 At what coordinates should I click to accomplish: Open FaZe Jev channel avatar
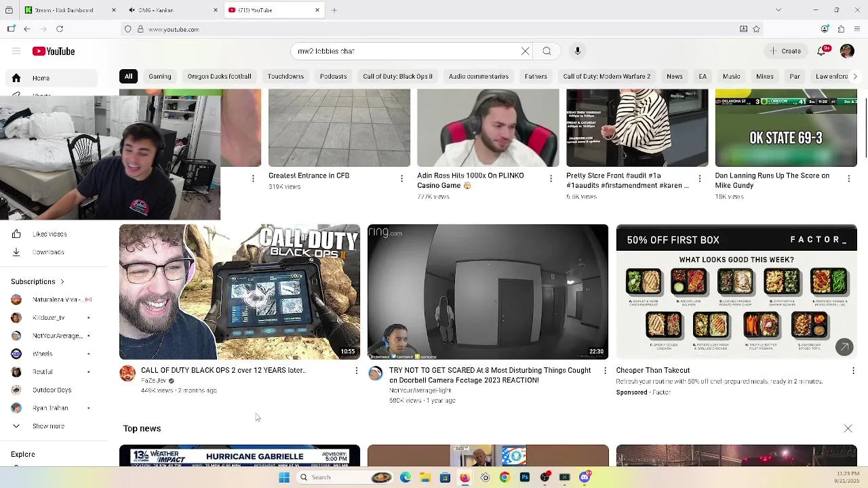pos(127,373)
